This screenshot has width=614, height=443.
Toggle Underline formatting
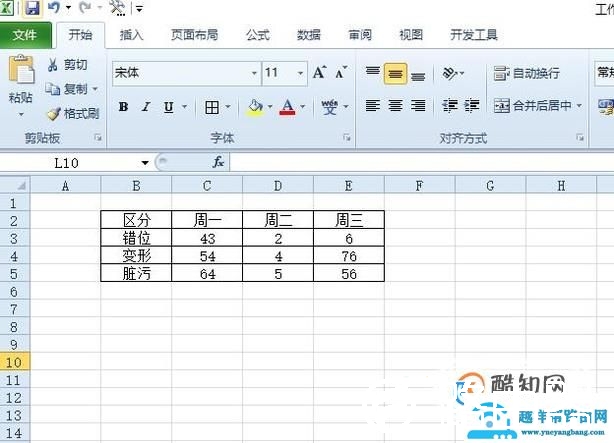click(169, 107)
